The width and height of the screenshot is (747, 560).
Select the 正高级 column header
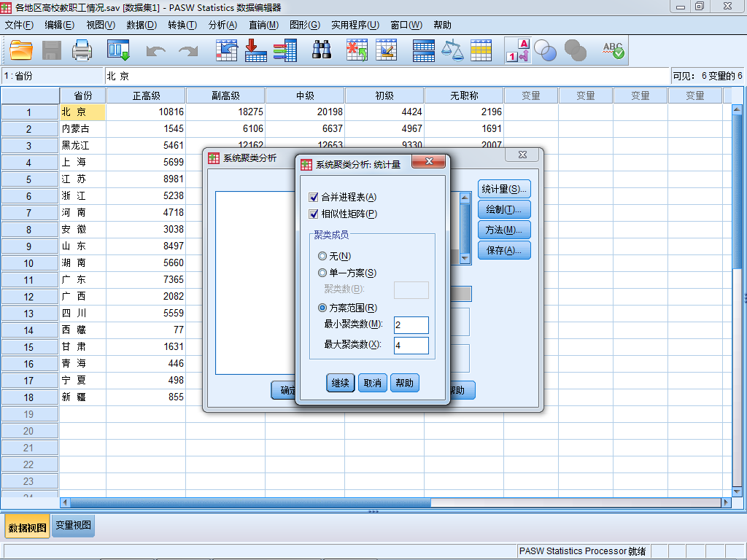pos(146,96)
